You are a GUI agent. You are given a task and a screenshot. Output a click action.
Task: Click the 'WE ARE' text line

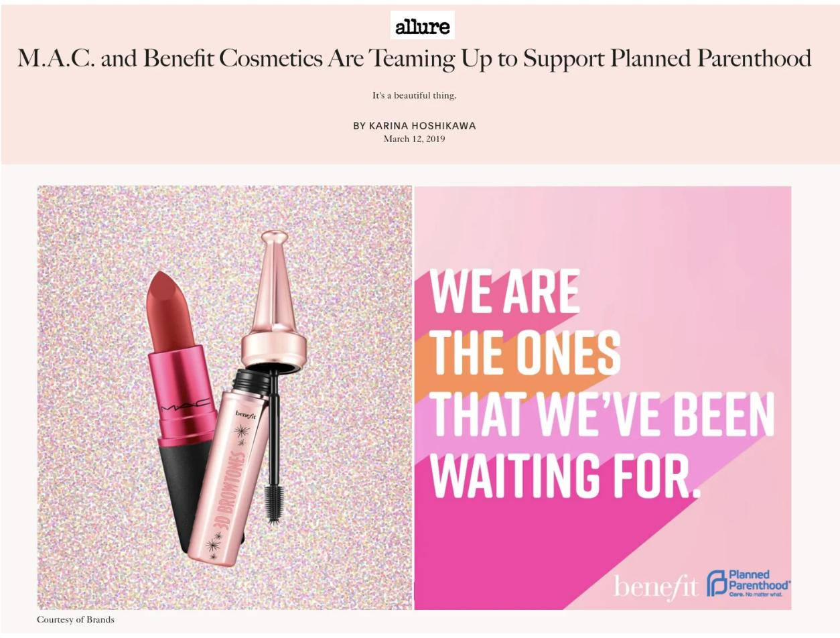pos(504,292)
